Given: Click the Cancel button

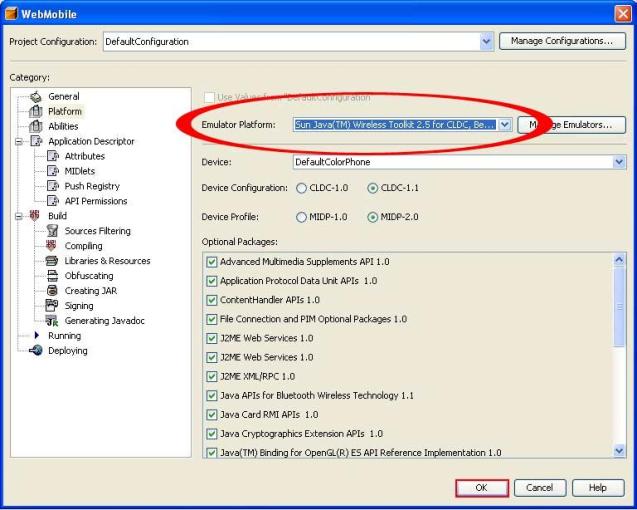Looking at the screenshot, I should [x=540, y=488].
